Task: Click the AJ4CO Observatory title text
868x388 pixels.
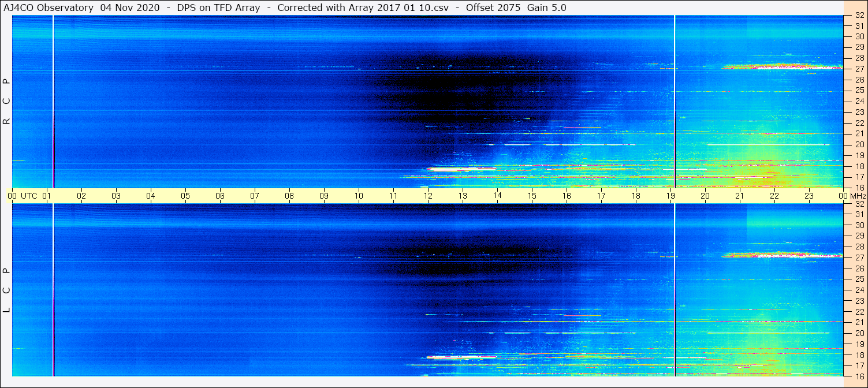Action: pyautogui.click(x=49, y=8)
